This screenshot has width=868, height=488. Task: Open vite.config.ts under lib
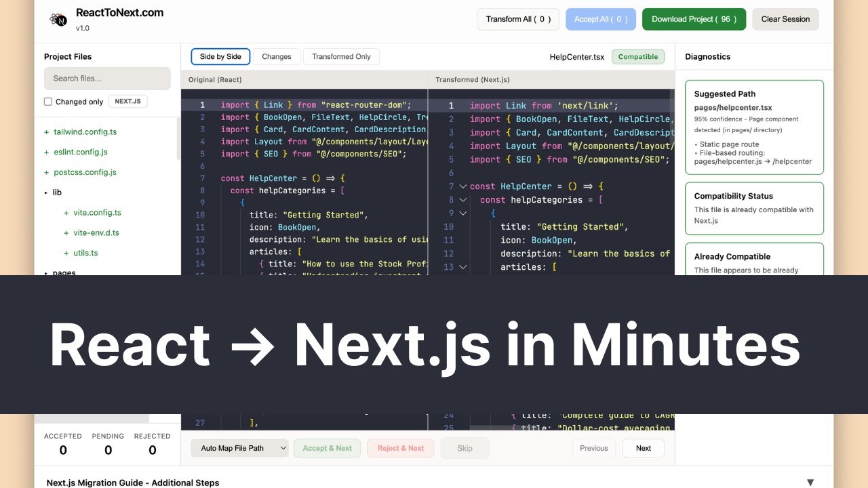[x=97, y=213]
